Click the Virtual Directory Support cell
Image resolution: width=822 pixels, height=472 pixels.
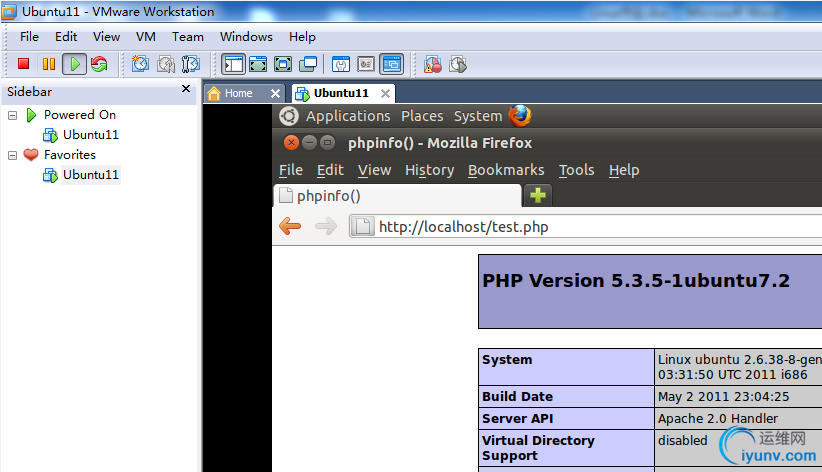coord(566,448)
